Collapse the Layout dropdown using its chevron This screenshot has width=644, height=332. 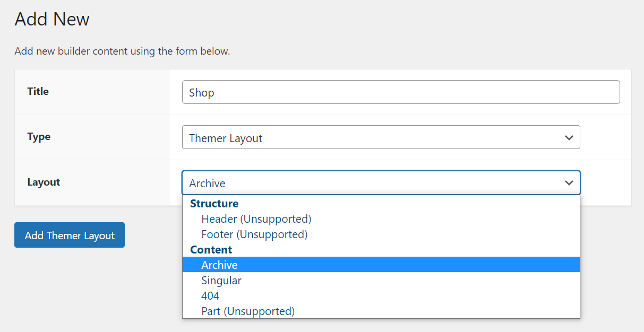(x=569, y=182)
